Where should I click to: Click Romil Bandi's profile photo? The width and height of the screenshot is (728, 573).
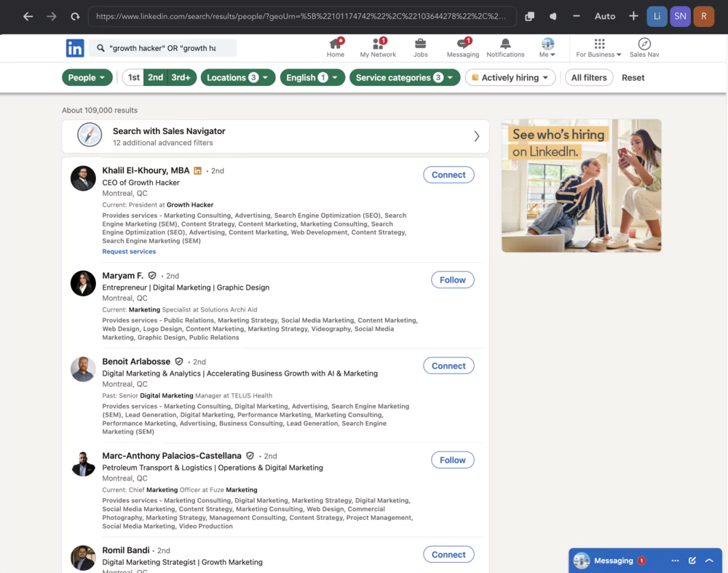(83, 558)
